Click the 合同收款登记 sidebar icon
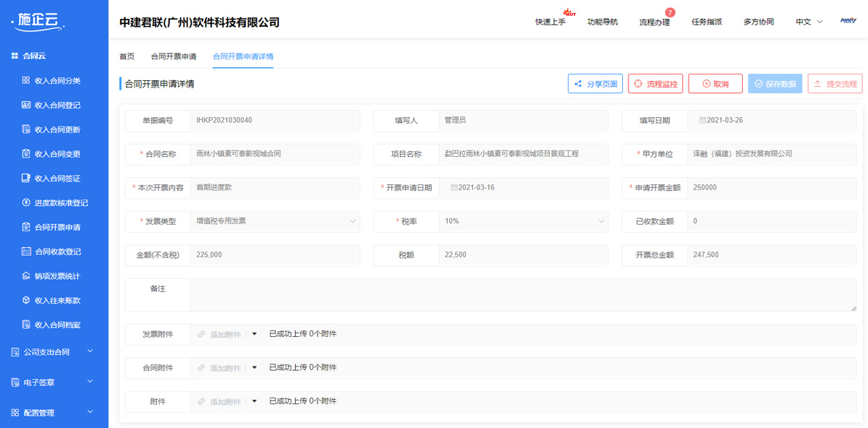The height and width of the screenshot is (428, 868). click(x=26, y=252)
